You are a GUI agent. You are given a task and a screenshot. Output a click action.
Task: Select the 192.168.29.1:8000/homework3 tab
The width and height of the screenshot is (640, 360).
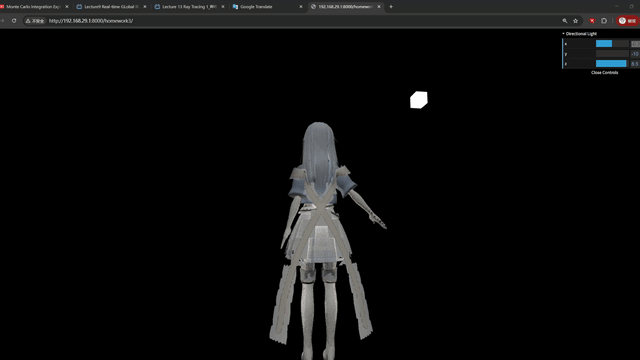(x=345, y=7)
